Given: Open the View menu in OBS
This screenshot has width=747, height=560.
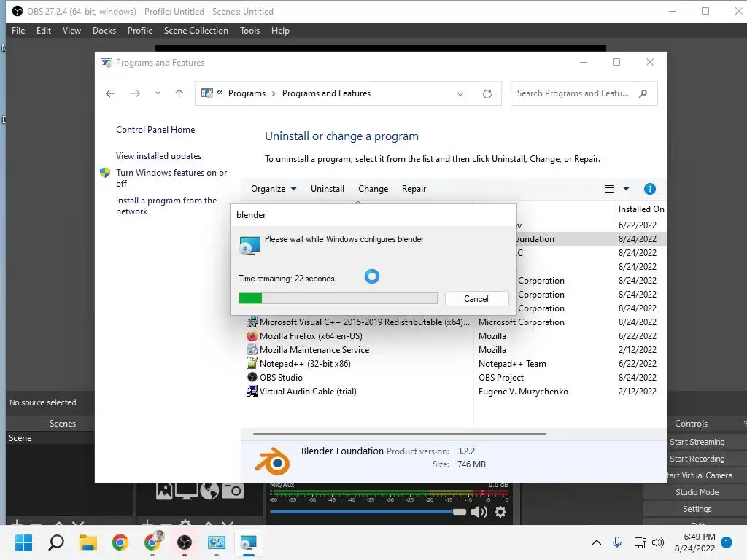Looking at the screenshot, I should [x=71, y=31].
